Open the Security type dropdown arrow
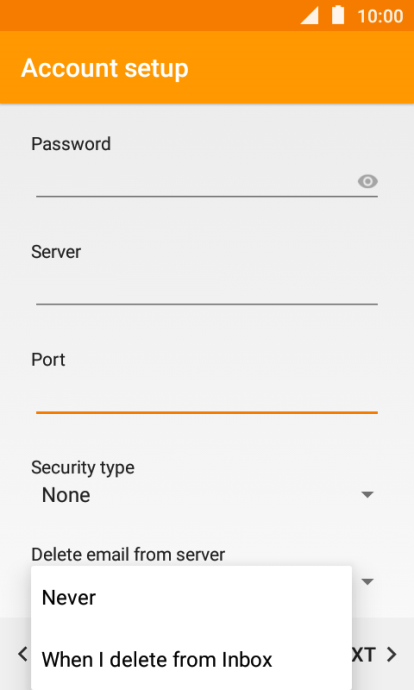Screen dimensions: 414x690 click(x=367, y=495)
